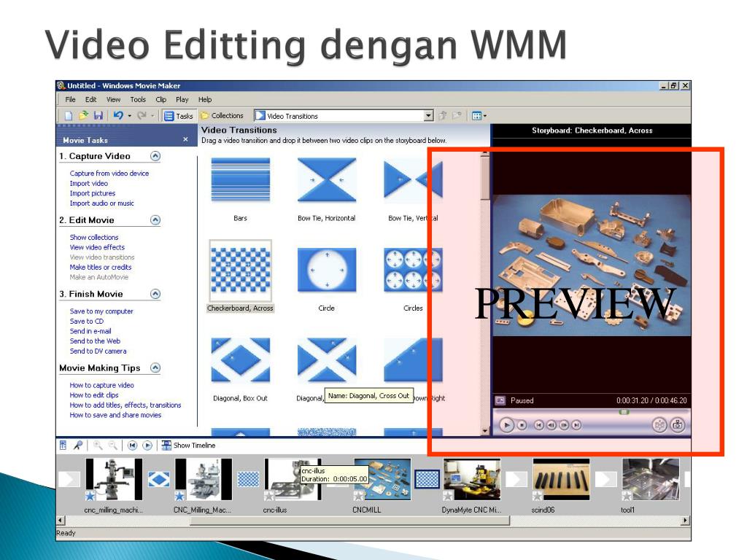This screenshot has height=560, width=747.
Task: Click the Import pictures link
Action: click(x=93, y=193)
